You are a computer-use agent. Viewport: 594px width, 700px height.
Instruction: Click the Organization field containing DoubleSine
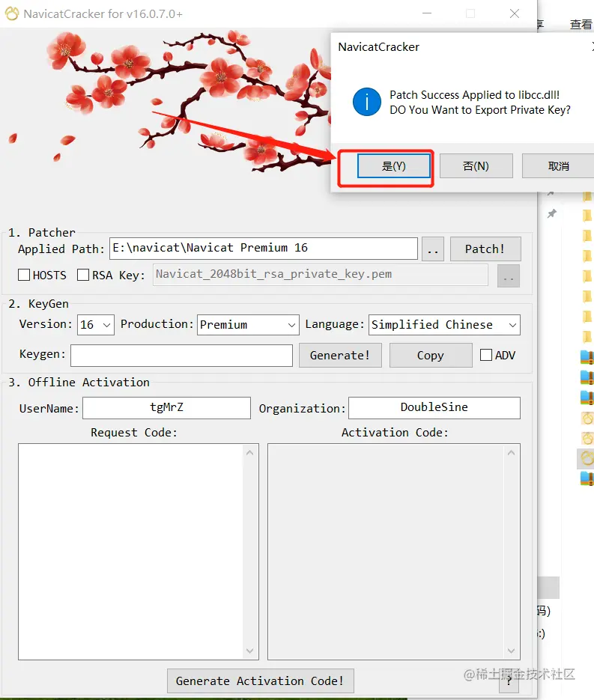pyautogui.click(x=434, y=407)
